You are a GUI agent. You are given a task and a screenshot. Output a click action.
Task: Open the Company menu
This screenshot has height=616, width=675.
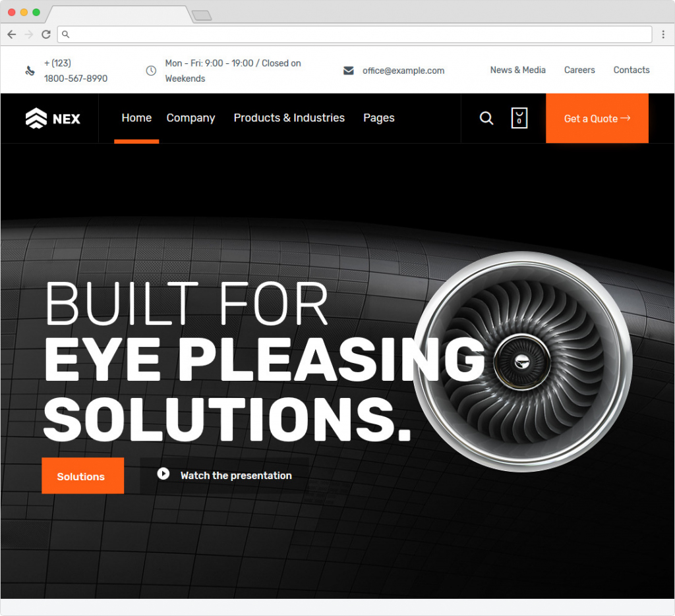(x=191, y=118)
